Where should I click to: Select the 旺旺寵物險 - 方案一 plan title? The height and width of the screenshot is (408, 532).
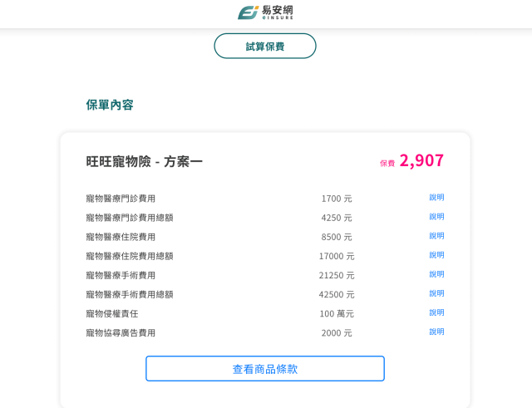[145, 161]
